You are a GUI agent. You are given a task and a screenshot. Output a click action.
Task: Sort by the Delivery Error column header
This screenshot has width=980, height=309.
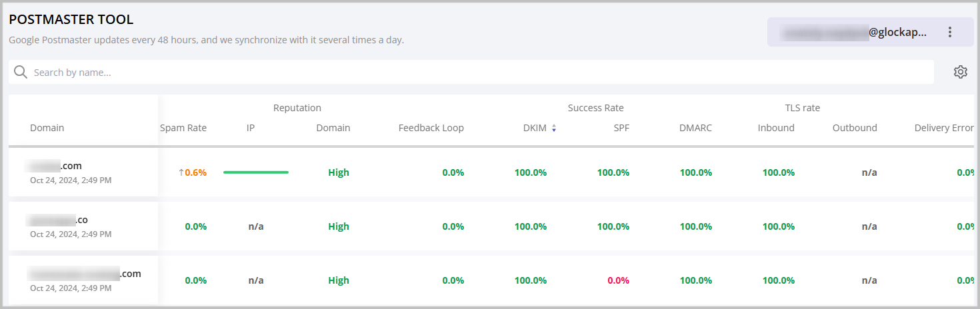tap(943, 128)
